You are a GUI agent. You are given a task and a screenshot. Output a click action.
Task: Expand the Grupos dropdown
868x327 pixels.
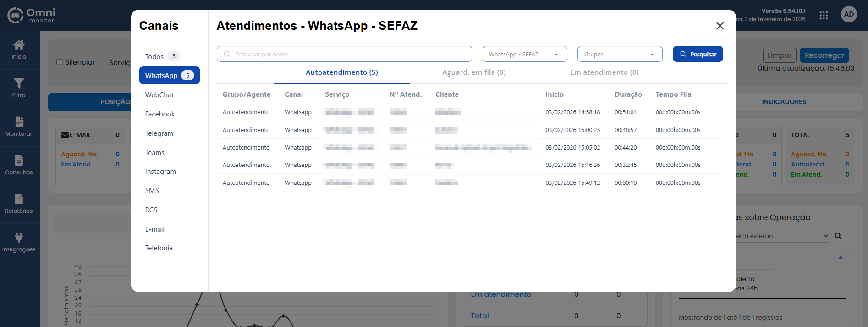(620, 54)
